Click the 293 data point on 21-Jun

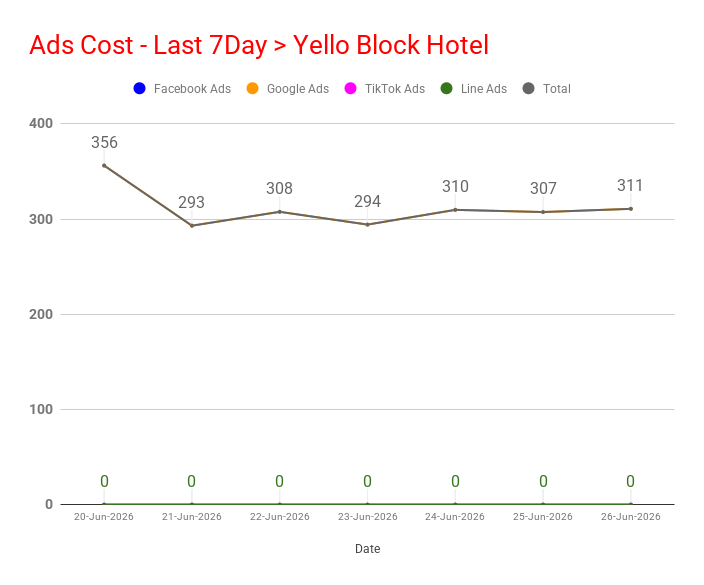(x=192, y=225)
